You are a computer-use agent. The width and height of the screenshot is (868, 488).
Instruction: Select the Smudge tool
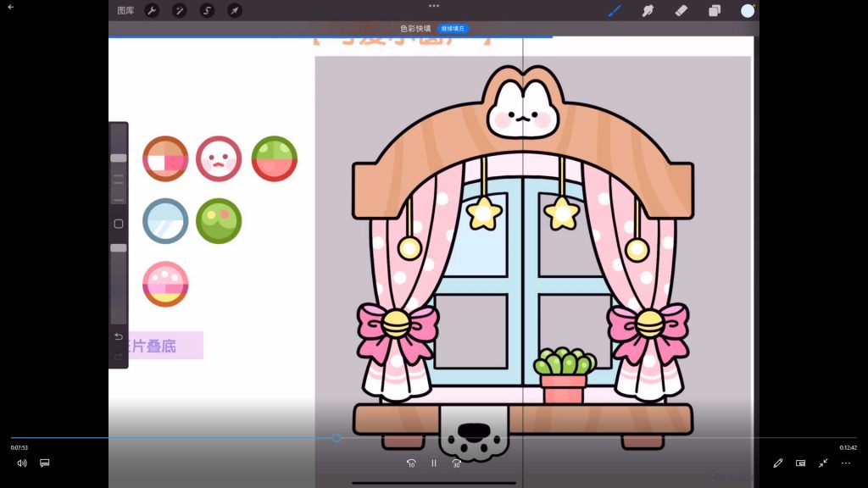pos(648,11)
